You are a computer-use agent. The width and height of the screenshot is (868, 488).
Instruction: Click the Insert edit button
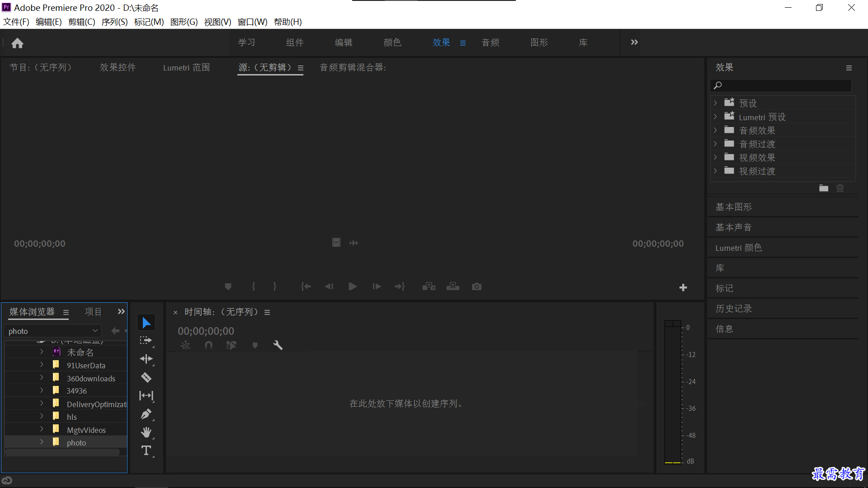429,286
